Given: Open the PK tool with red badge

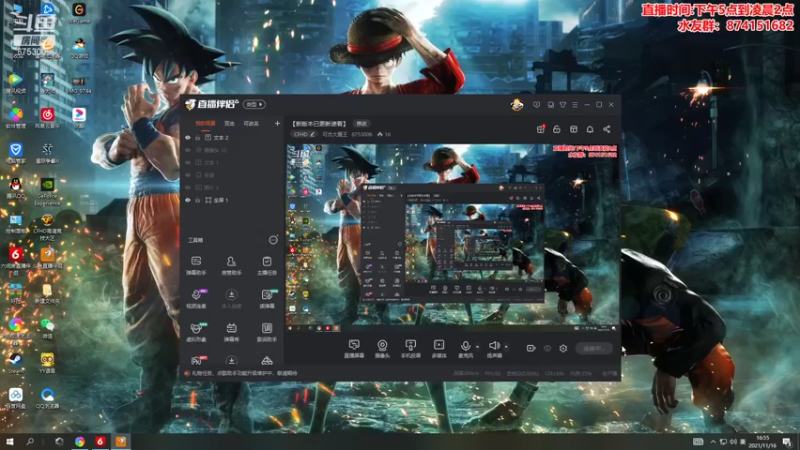Looking at the screenshot, I should 197,360.
